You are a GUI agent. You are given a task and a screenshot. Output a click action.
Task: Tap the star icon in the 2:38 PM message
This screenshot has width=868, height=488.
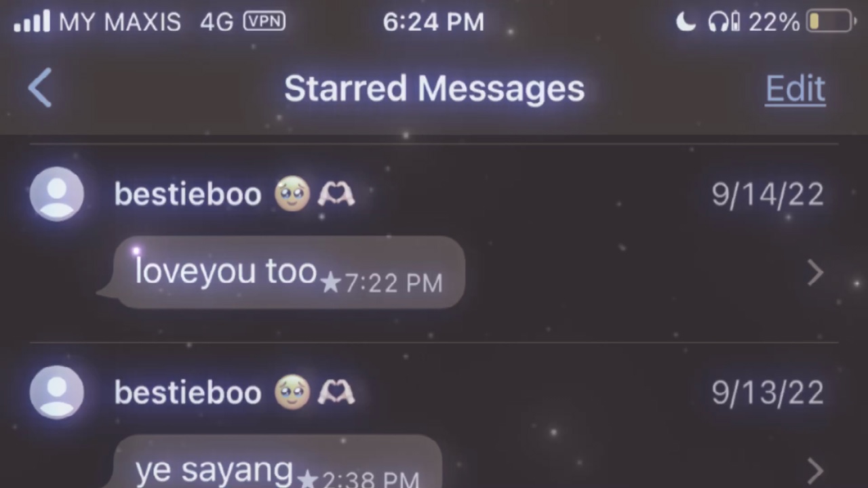(x=307, y=480)
